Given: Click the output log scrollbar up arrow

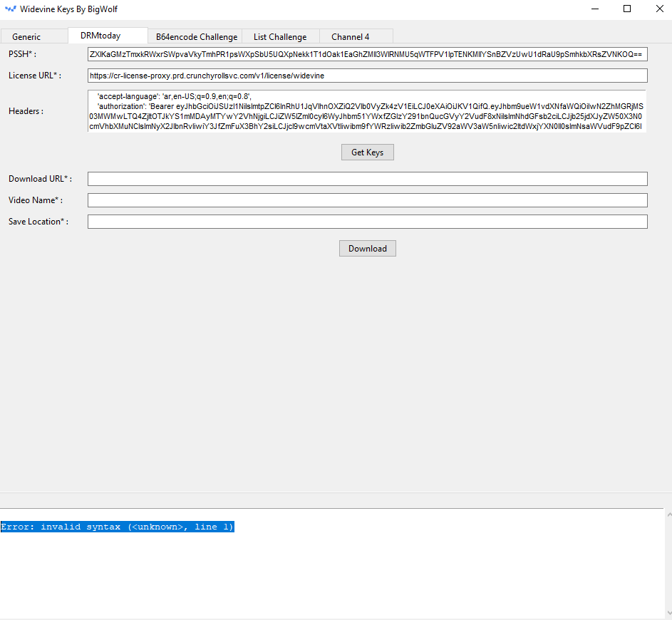Looking at the screenshot, I should point(669,514).
